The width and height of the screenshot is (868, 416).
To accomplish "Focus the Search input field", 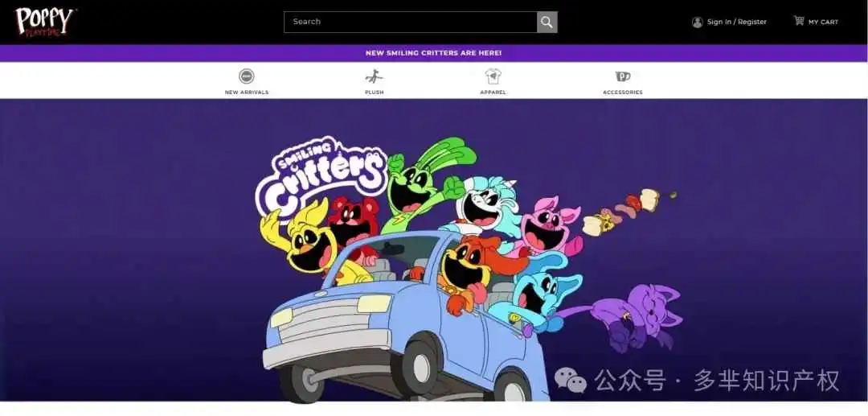I will tap(410, 23).
